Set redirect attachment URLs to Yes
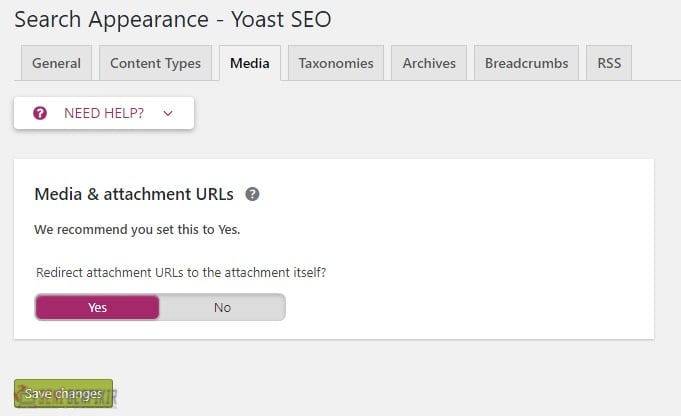The width and height of the screenshot is (681, 416). pyautogui.click(x=97, y=307)
